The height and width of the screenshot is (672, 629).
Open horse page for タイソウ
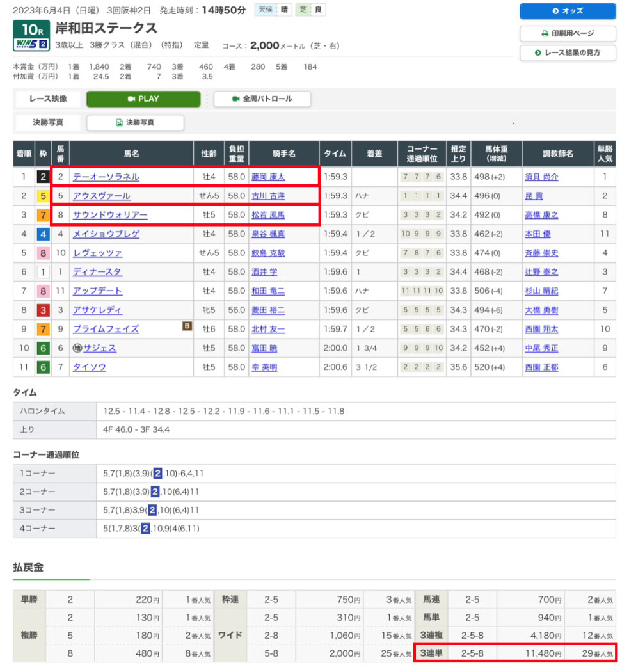[90, 367]
